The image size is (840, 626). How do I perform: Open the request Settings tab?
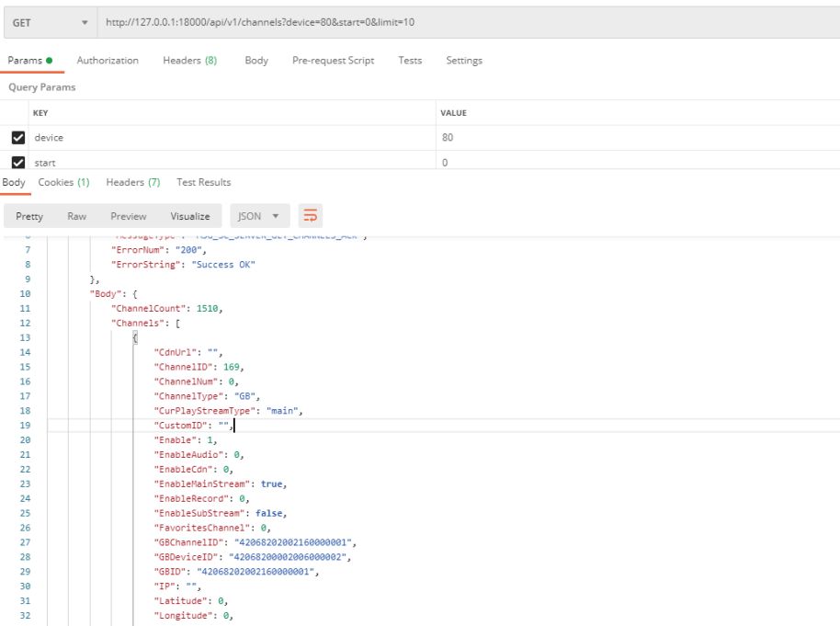tap(464, 61)
